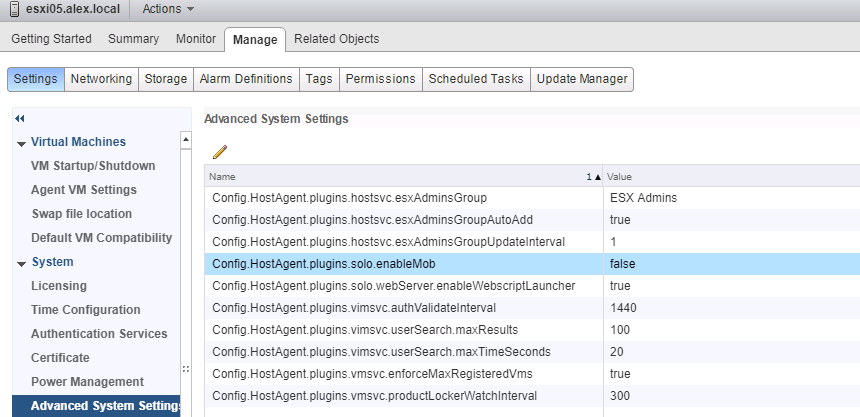The image size is (860, 417).
Task: Select the Networking settings button
Action: coord(101,79)
